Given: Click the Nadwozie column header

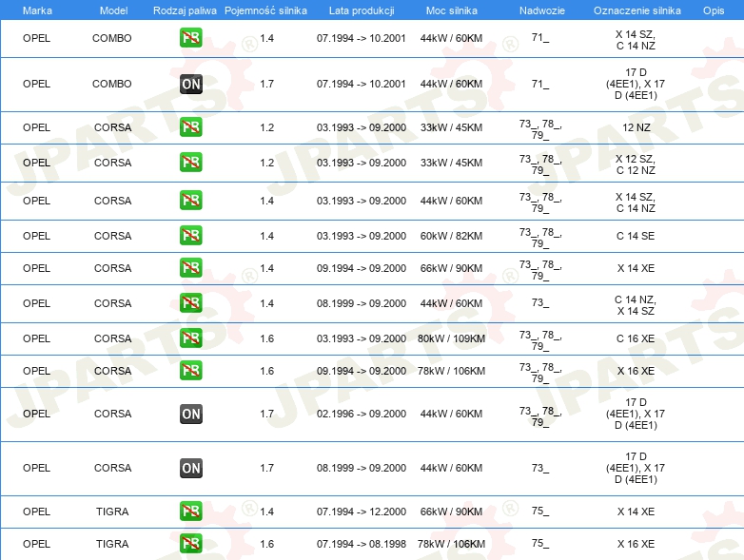Looking at the screenshot, I should (540, 10).
